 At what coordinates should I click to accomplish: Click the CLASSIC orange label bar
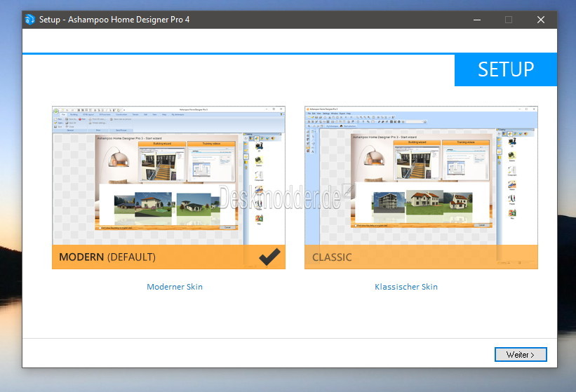click(421, 257)
